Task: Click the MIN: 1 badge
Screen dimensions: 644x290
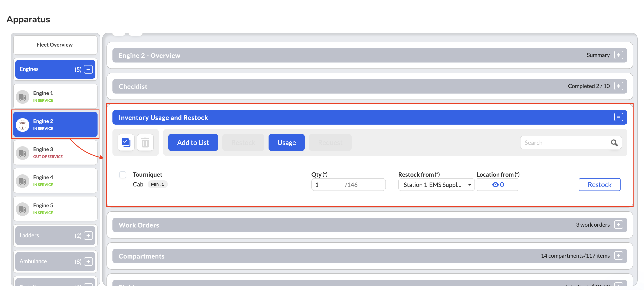Action: pos(158,184)
